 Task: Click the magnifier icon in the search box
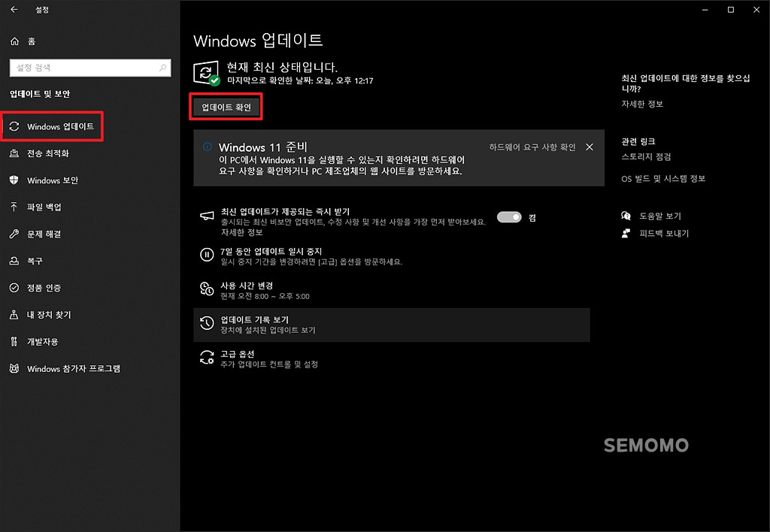coord(162,68)
